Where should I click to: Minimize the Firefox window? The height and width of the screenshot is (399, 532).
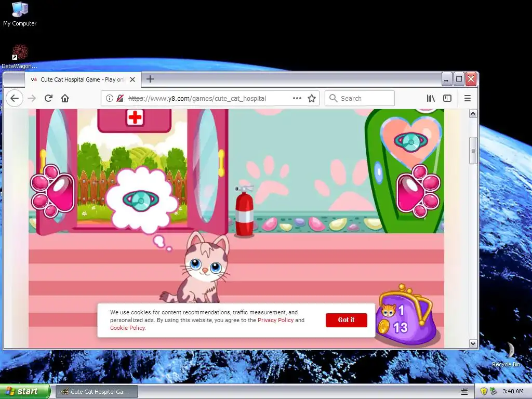coord(447,79)
